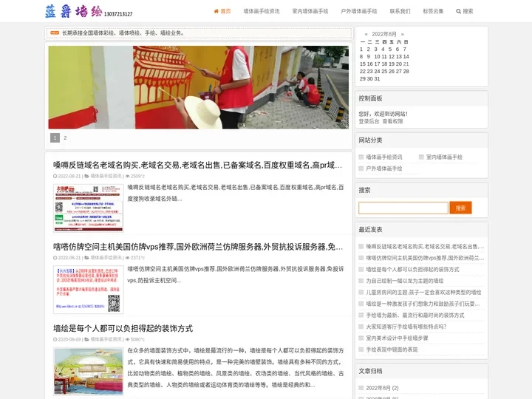Screen dimensions: 532x399
Task: Click the 蓝舞墙绘 site logo
Action: pyautogui.click(x=89, y=11)
